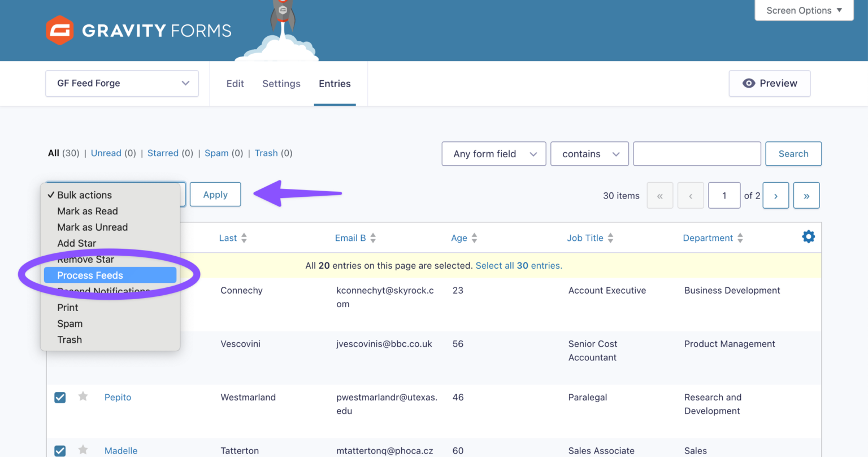Sort entries by Age arrows
Image resolution: width=868 pixels, height=457 pixels.
(474, 238)
